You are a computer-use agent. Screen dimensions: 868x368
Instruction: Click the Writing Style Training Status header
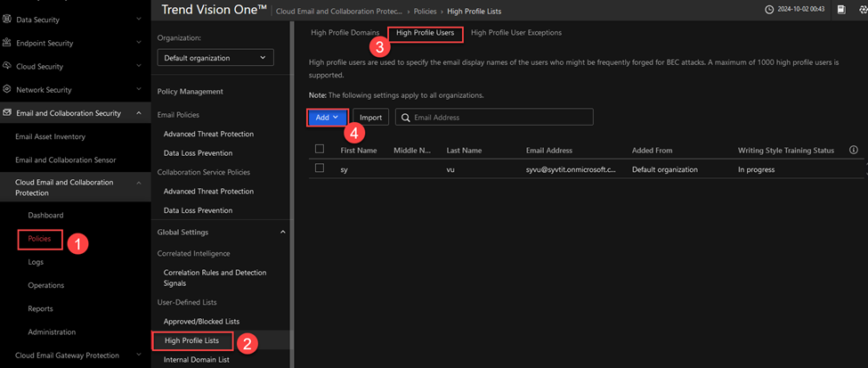point(786,151)
